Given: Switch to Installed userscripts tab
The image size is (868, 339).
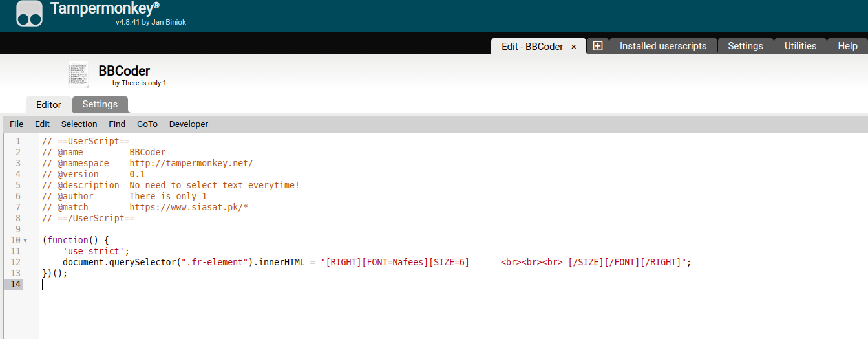Looking at the screenshot, I should coord(663,46).
